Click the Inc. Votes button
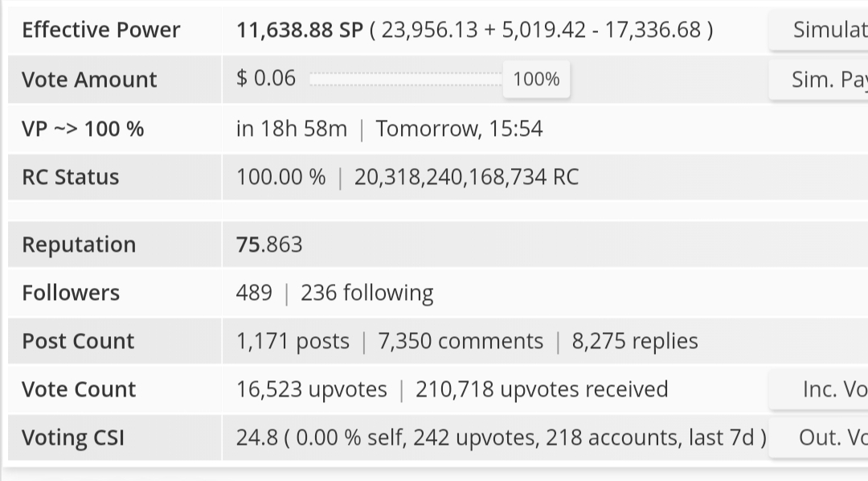Screen dimensions: 868x481 coord(819,389)
